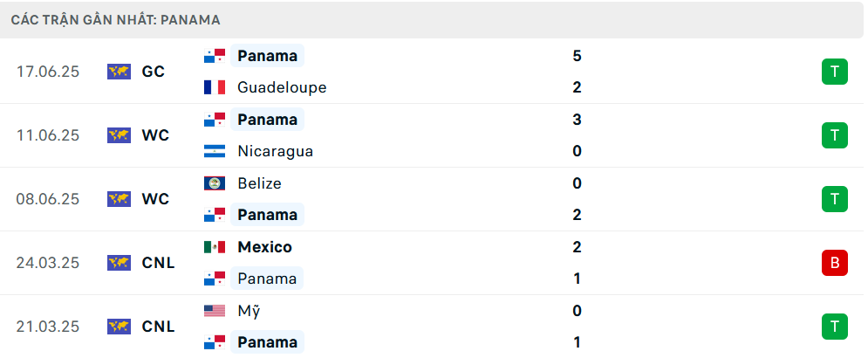868x358 pixels.
Task: Click the WC label of the 08.06.25 match
Action: tap(155, 199)
